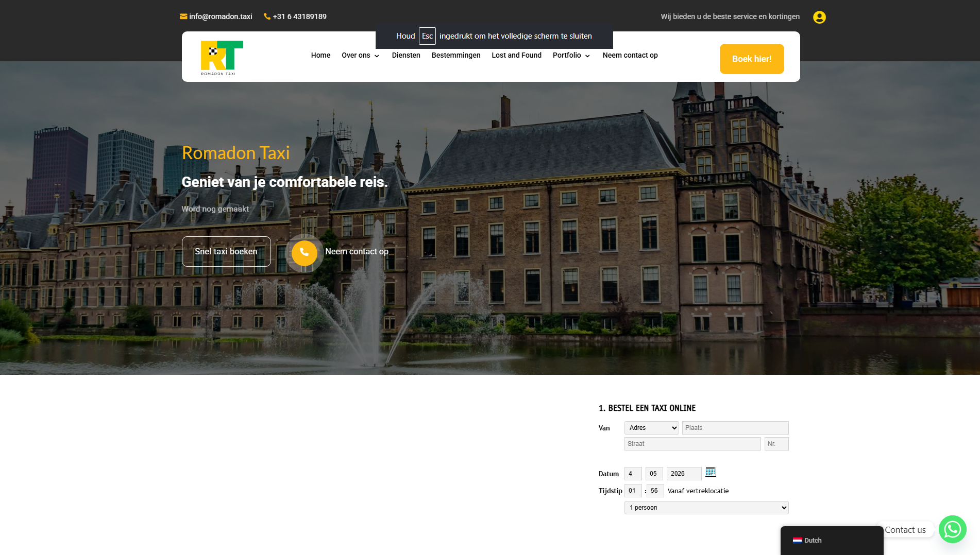Open WhatsApp chat bubble icon
The height and width of the screenshot is (555, 980).
[952, 529]
